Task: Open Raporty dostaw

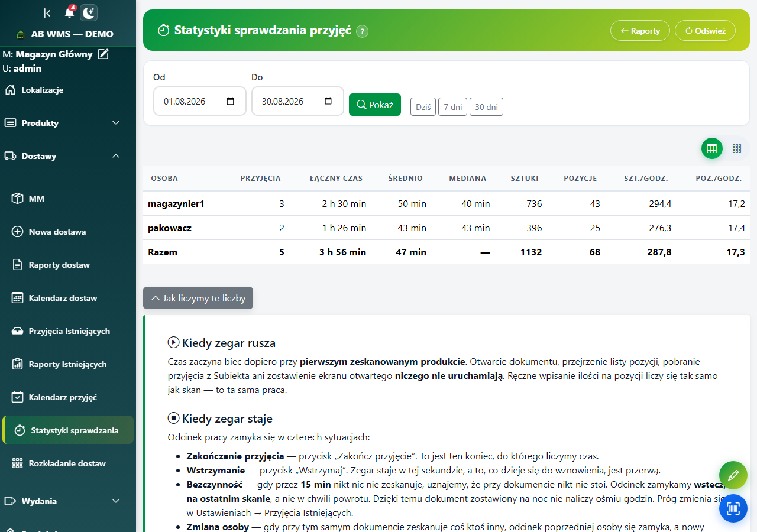Action: coord(68,265)
